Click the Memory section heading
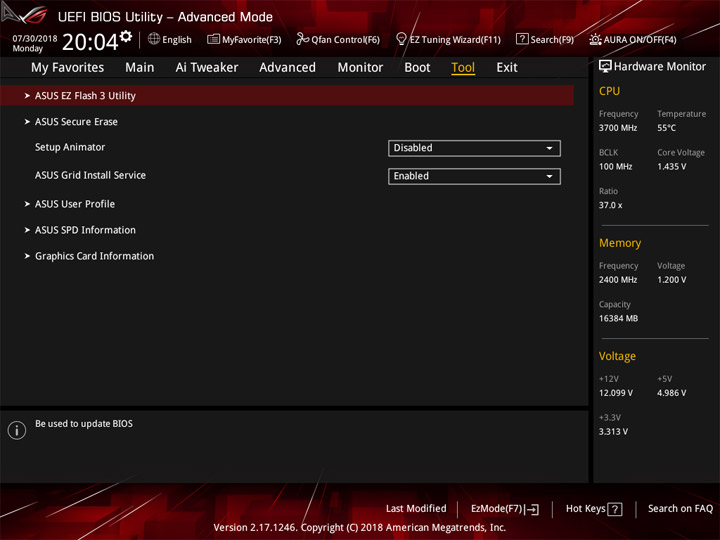The width and height of the screenshot is (720, 540). [x=620, y=243]
